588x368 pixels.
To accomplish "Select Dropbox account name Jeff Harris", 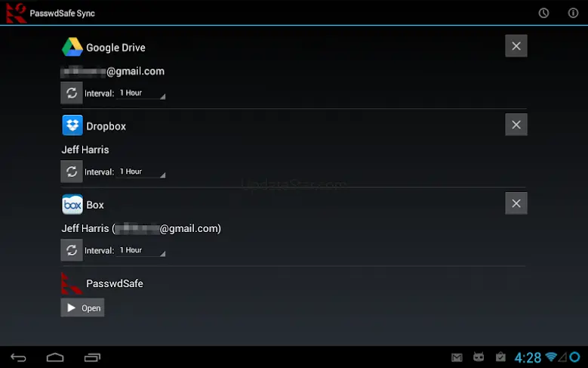I will pos(85,150).
